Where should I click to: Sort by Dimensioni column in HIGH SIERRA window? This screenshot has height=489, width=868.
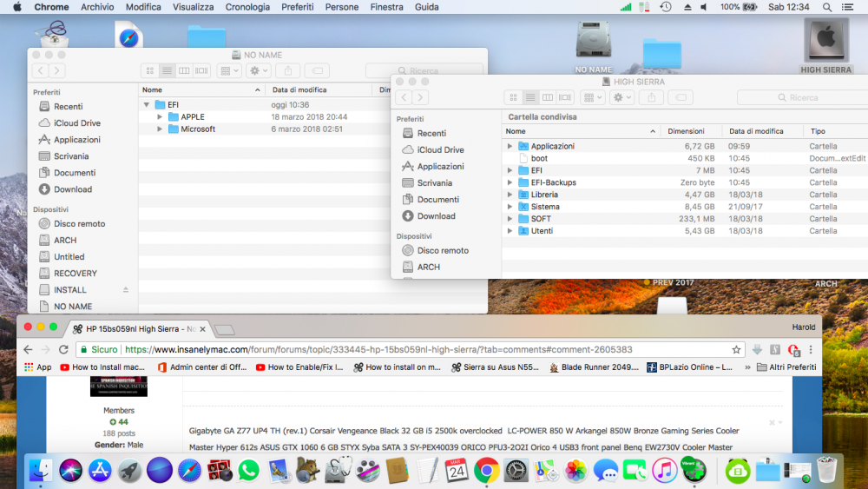pos(691,131)
